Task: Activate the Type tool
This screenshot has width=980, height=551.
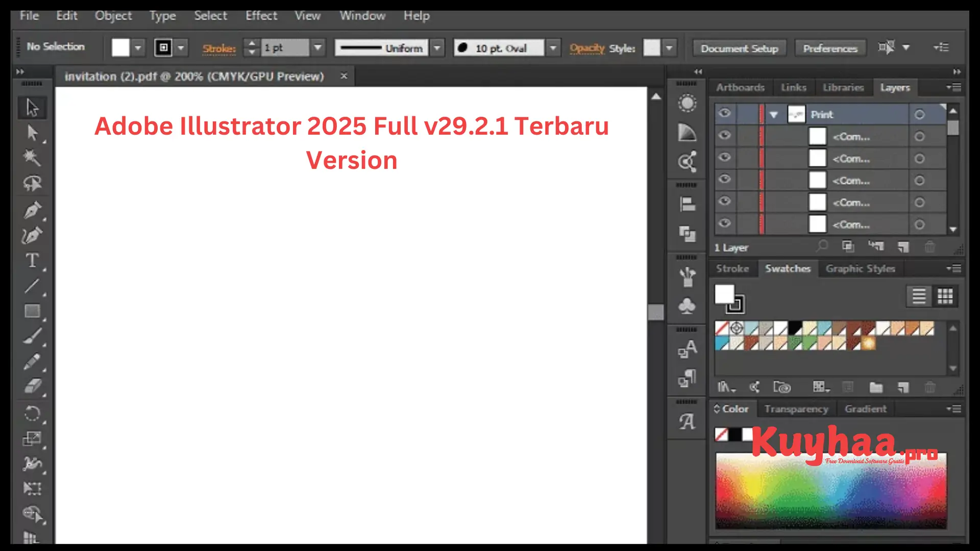Action: click(32, 261)
